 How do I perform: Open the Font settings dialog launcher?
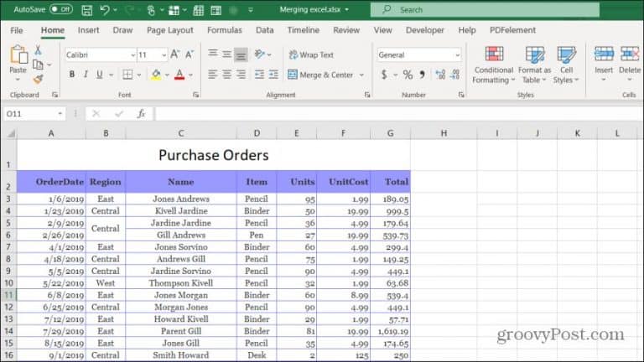click(196, 95)
